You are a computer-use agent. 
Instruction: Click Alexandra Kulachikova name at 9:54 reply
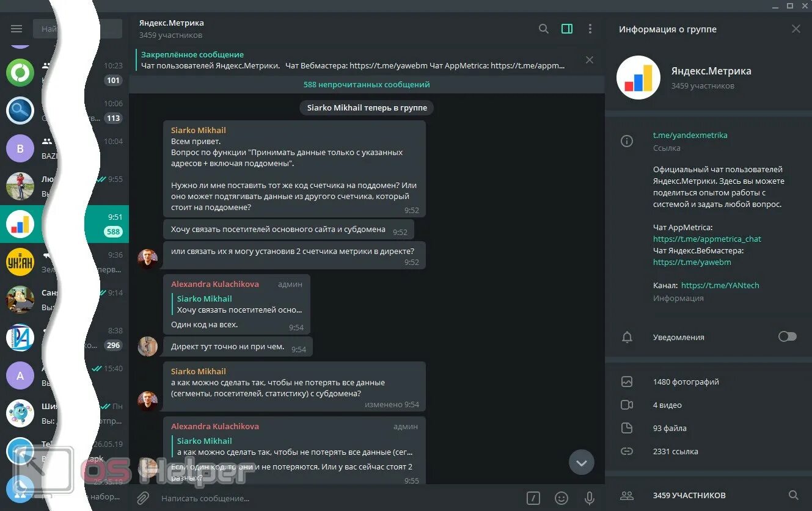(214, 284)
